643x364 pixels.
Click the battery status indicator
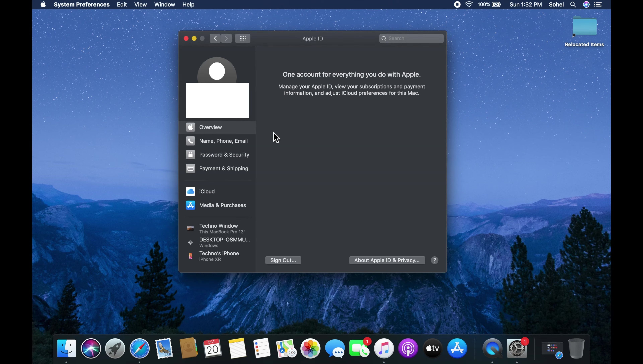point(490,5)
